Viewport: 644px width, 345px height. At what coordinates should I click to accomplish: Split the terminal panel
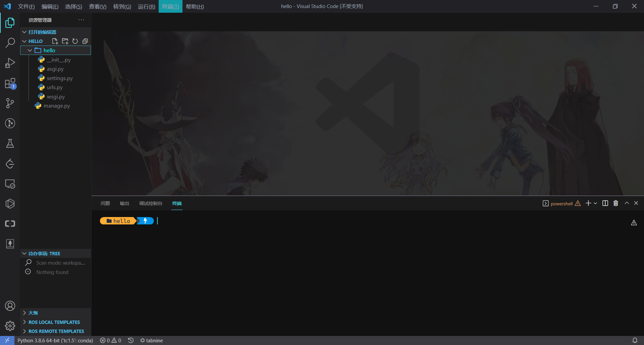point(605,203)
